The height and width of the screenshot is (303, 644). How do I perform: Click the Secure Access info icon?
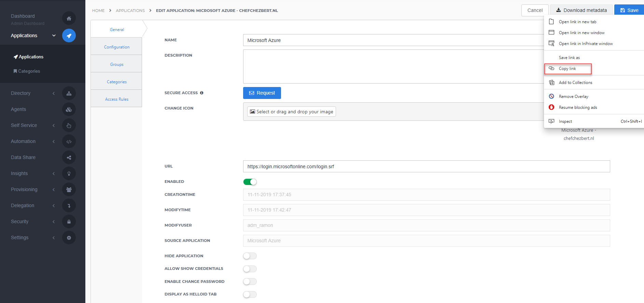tap(201, 93)
